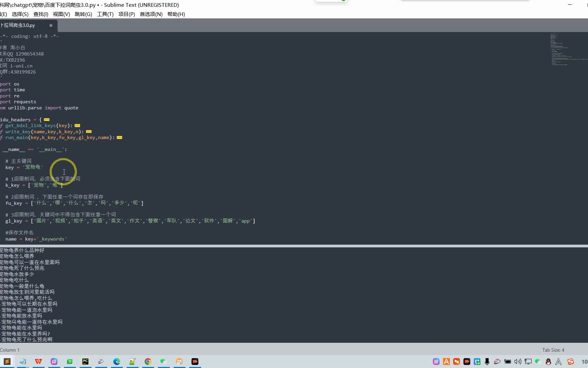This screenshot has height=368, width=588.
Task: Open silver notebook icon in taskbar
Action: click(x=23, y=362)
